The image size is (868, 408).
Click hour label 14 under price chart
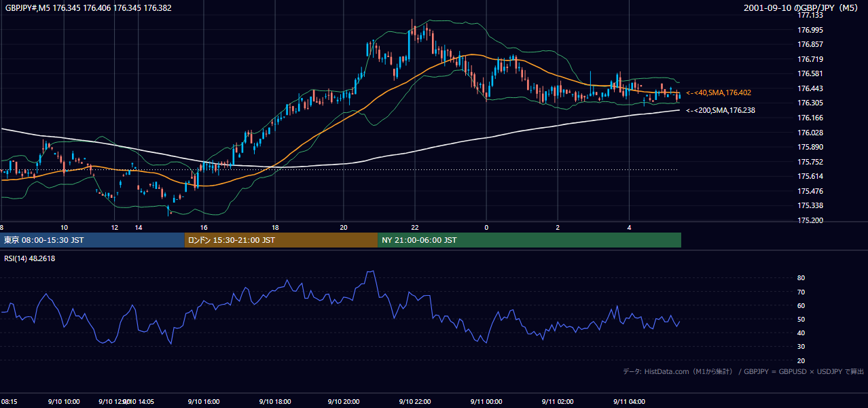pyautogui.click(x=138, y=227)
